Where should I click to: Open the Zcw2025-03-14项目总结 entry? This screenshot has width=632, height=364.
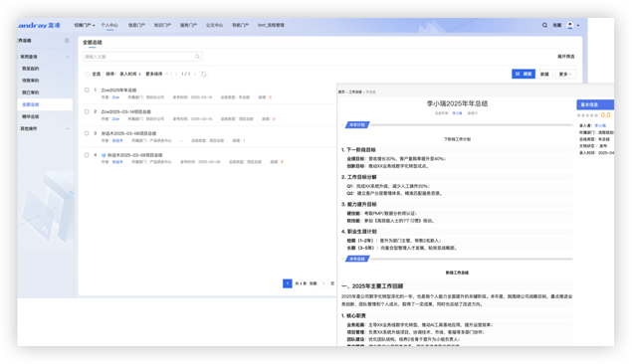(x=125, y=111)
